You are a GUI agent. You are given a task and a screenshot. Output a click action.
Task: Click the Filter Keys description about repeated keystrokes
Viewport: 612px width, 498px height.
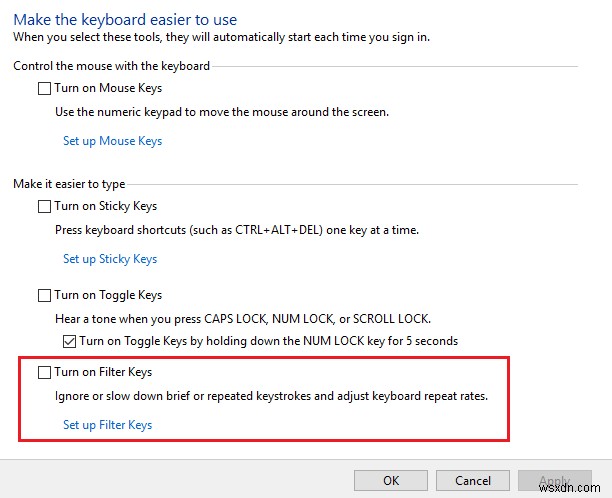[x=271, y=396]
